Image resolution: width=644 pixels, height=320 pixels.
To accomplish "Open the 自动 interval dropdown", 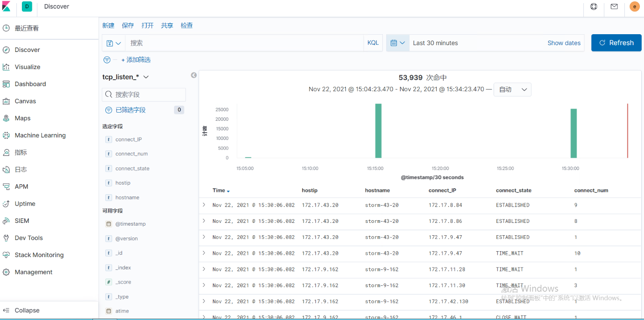I will [x=513, y=89].
